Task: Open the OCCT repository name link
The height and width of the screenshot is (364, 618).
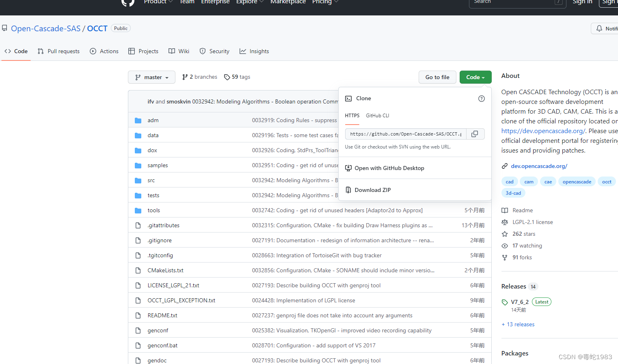Action: 97,28
